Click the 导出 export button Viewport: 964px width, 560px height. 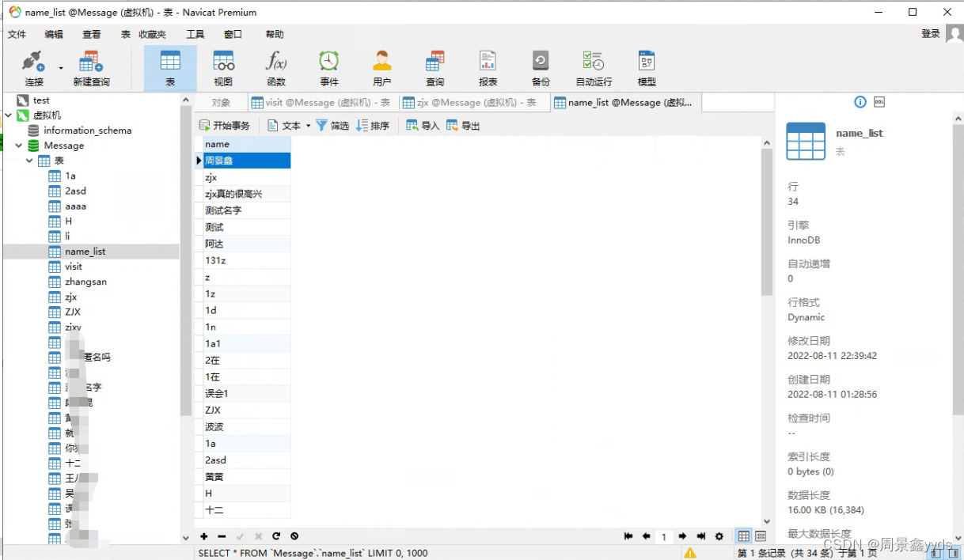tap(463, 126)
